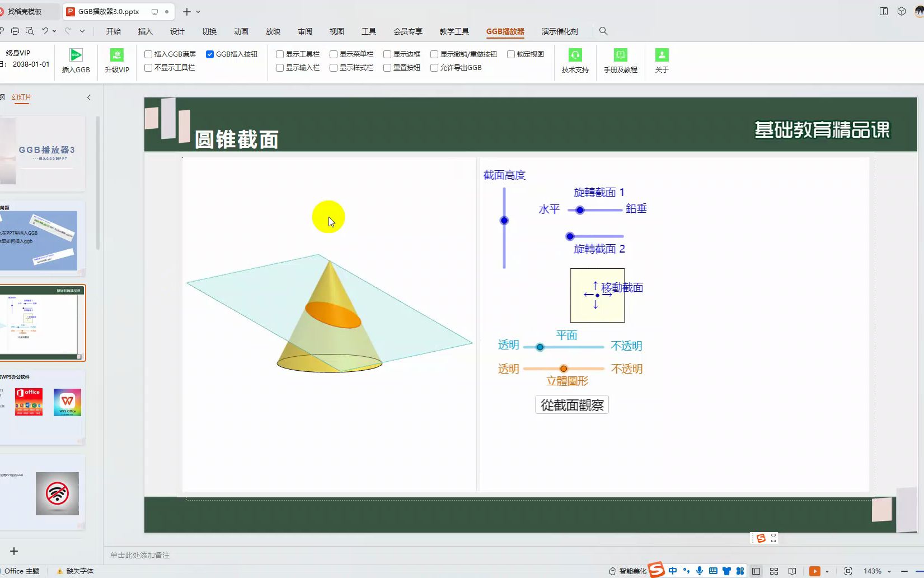Collapse the slide thumbnail panel chevron

click(x=88, y=97)
